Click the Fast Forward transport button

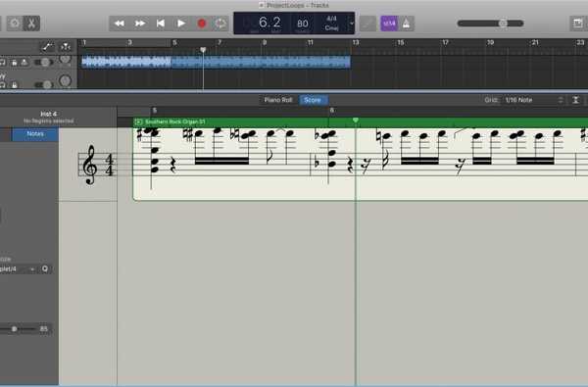click(x=140, y=24)
